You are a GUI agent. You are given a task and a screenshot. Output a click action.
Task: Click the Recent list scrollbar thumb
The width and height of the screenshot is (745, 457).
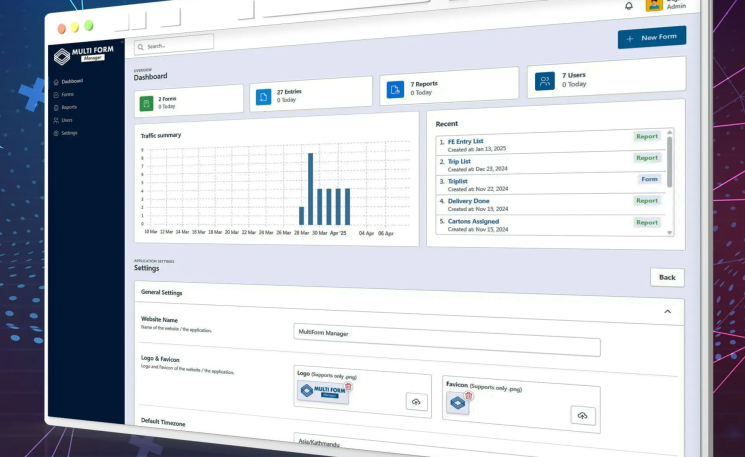pos(669,162)
